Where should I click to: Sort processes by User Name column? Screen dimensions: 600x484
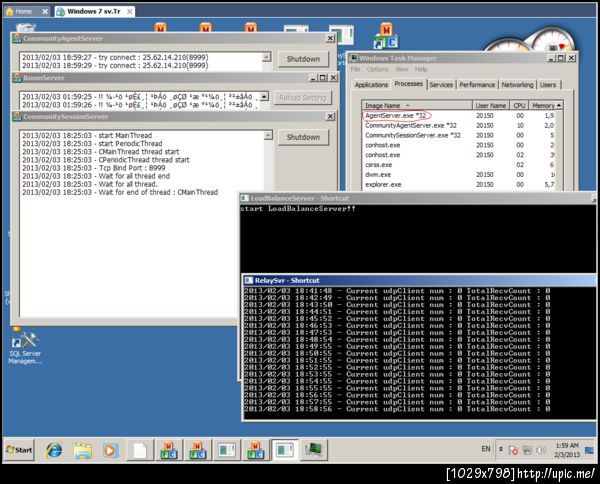coord(491,105)
